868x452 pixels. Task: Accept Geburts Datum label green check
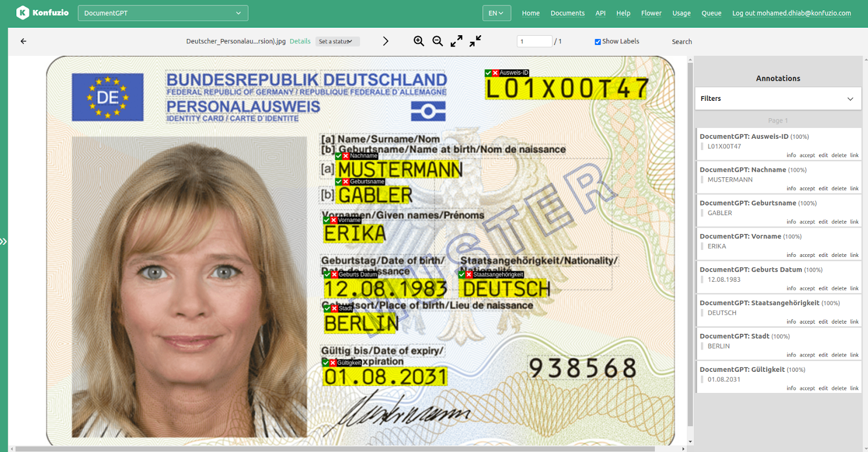click(x=327, y=275)
